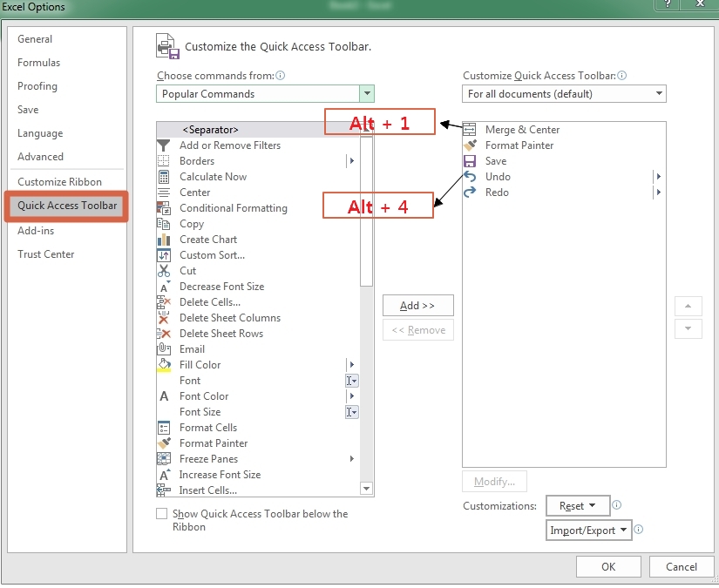This screenshot has width=719, height=588.
Task: Select the Quick Access Toolbar category
Action: coord(67,206)
